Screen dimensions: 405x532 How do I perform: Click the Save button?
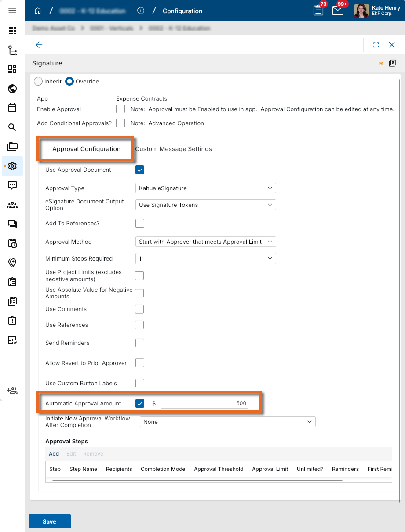50,521
